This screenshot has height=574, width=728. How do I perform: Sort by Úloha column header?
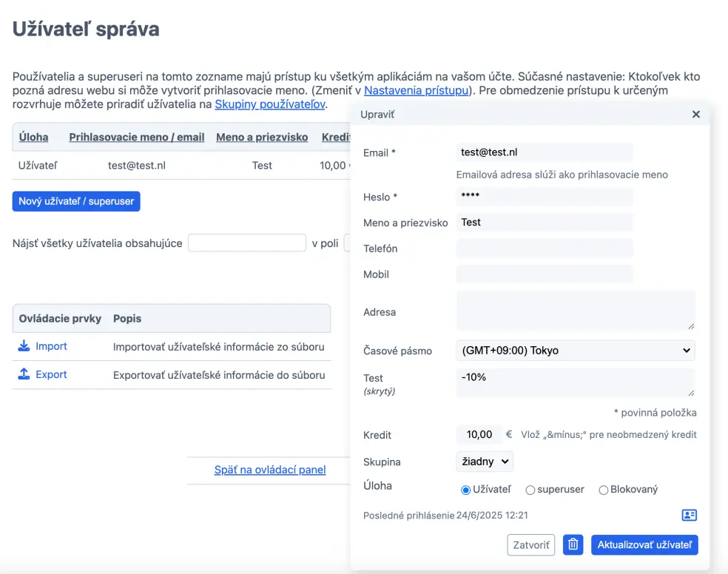click(x=33, y=138)
